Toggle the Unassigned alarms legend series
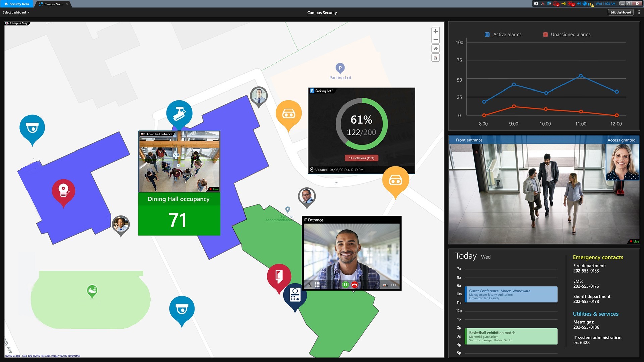 click(567, 34)
